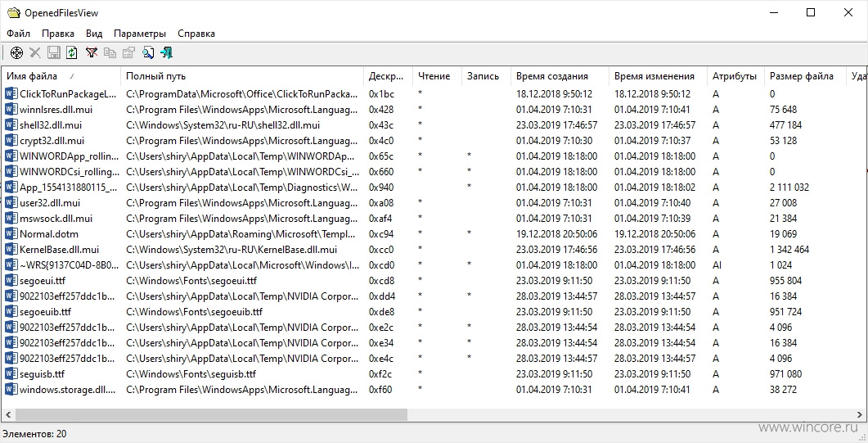Click the refresh list toolbar icon

72,52
